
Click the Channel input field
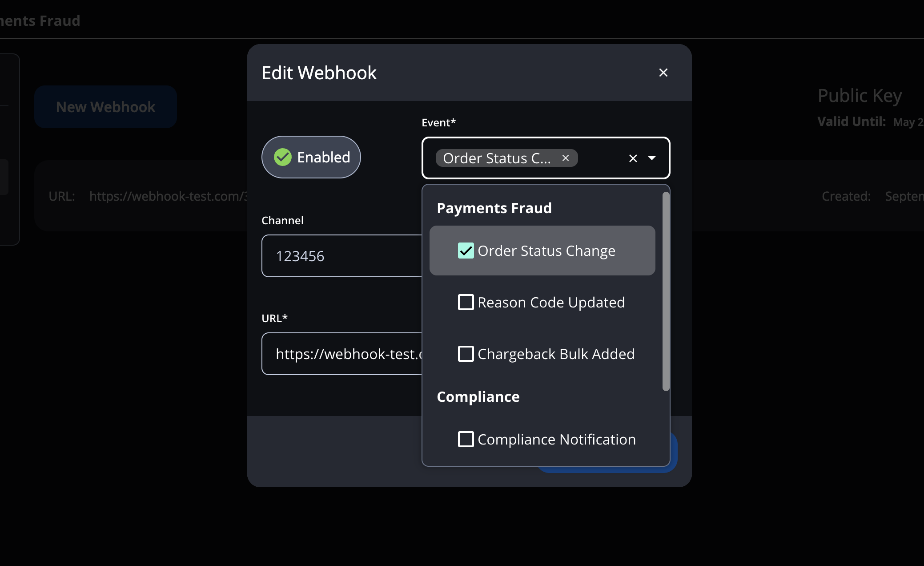[341, 256]
